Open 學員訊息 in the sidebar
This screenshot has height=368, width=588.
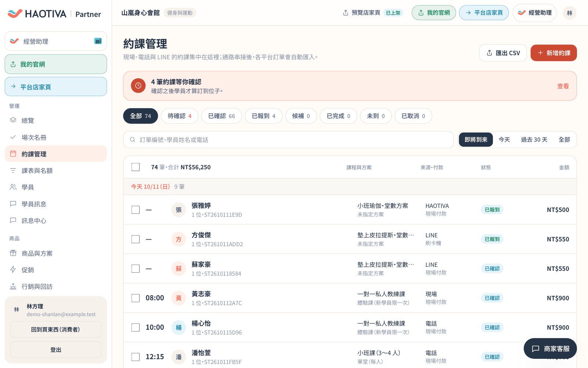(x=56, y=204)
